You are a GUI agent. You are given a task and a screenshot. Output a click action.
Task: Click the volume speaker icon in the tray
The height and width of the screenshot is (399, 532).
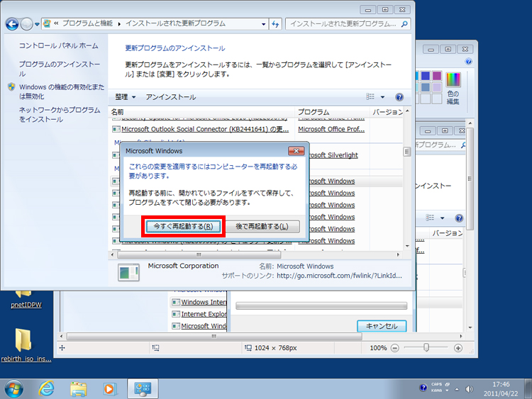[470, 389]
